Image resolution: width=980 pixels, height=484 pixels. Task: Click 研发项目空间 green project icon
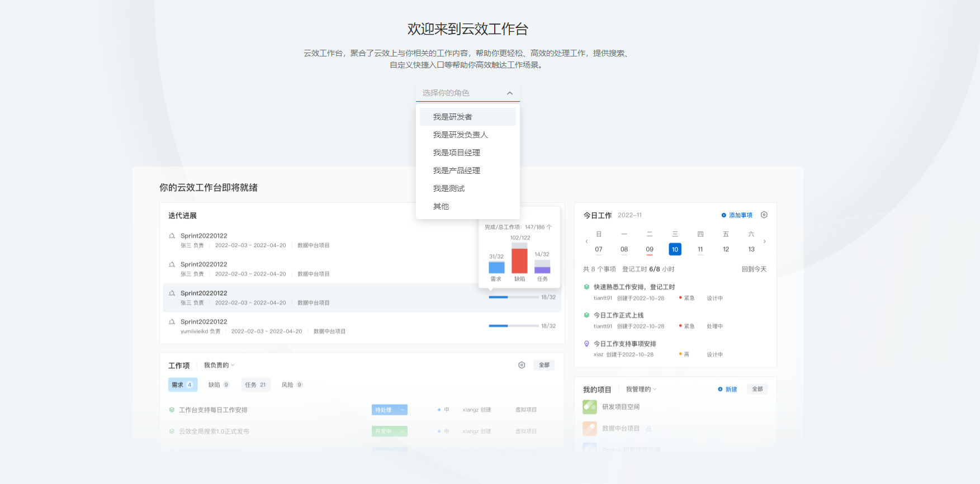click(x=590, y=407)
